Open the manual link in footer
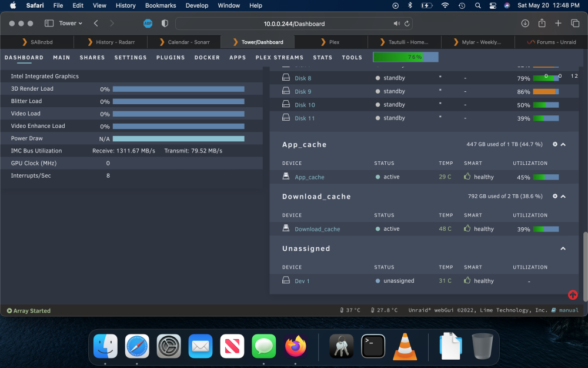 click(x=569, y=310)
